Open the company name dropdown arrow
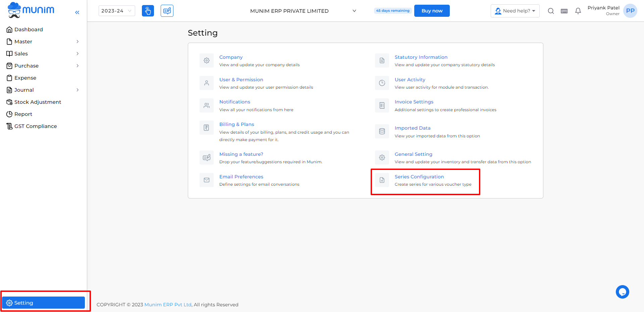 (354, 11)
